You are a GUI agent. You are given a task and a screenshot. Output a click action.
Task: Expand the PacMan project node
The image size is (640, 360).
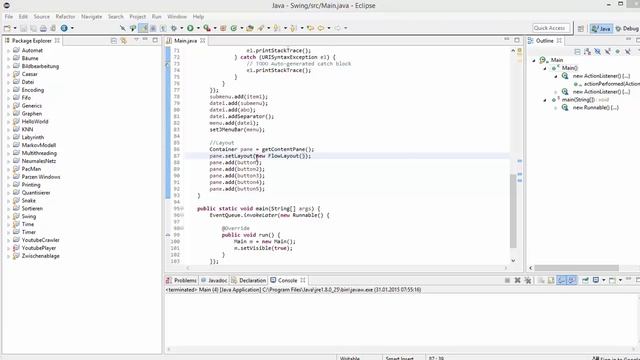click(x=9, y=169)
